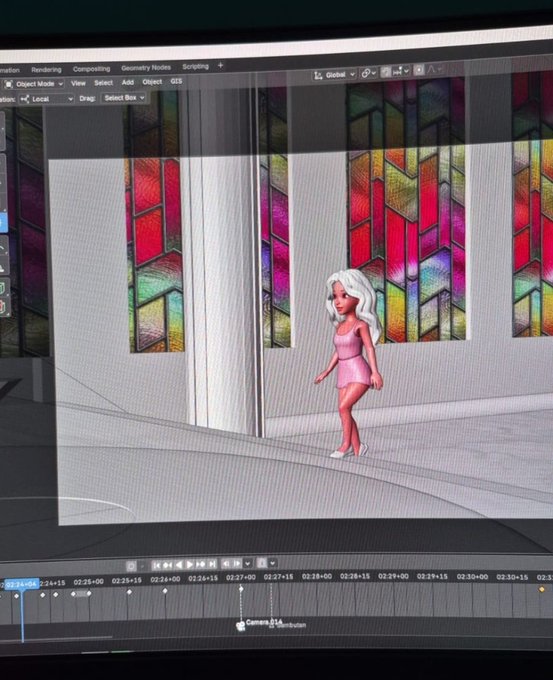Open the View menu in viewport header
This screenshot has height=680, width=553.
[78, 83]
